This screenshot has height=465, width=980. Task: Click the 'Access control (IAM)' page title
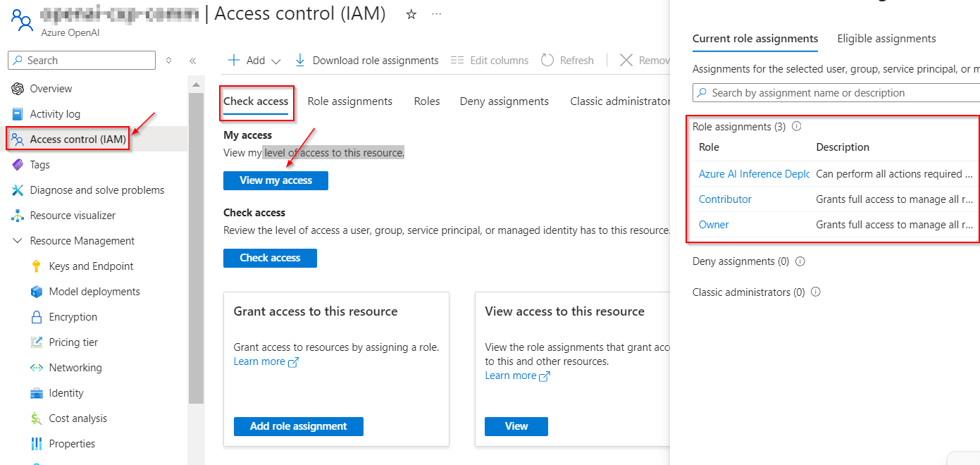tap(300, 13)
